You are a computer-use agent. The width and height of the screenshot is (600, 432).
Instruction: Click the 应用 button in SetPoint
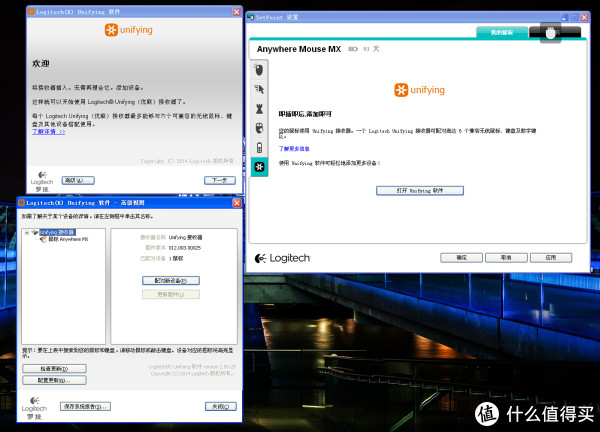551,258
